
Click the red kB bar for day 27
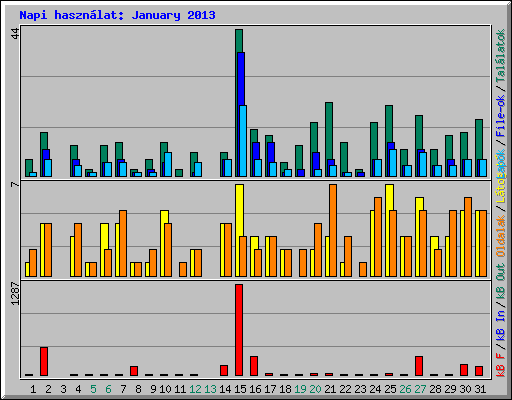tap(419, 366)
